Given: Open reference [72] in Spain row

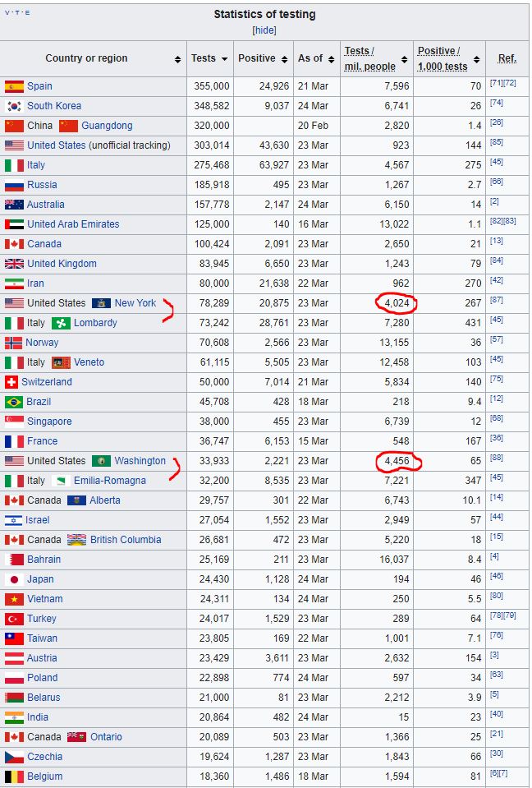Looking at the screenshot, I should coord(509,83).
